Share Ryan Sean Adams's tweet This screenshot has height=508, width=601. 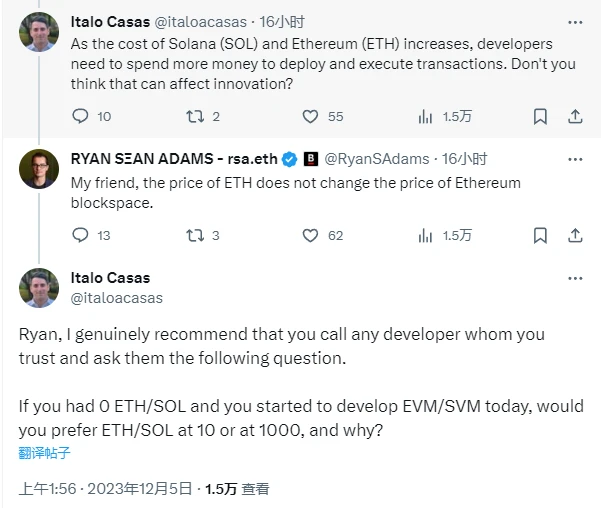tap(575, 235)
